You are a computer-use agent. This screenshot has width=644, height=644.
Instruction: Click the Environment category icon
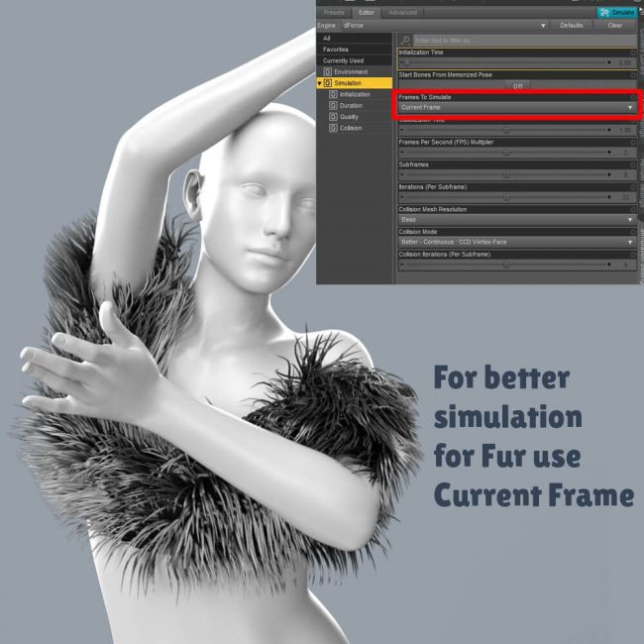[328, 72]
